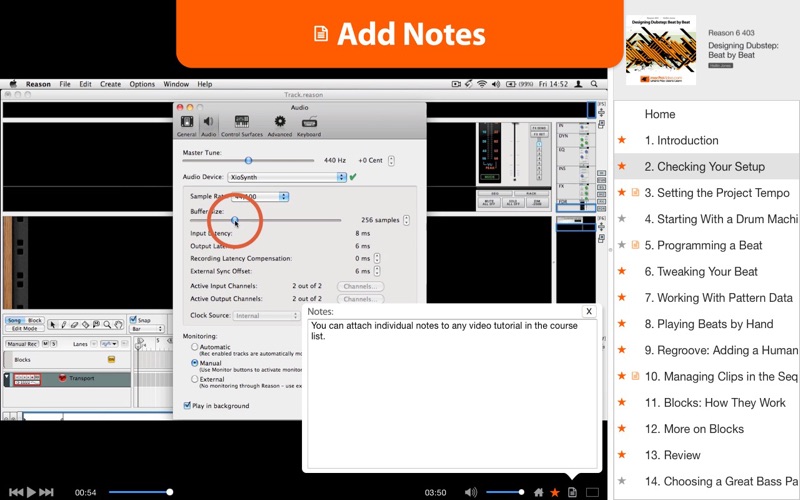The height and width of the screenshot is (500, 800).
Task: Click the Buffer Size 256 samples stepper
Action: (x=406, y=220)
